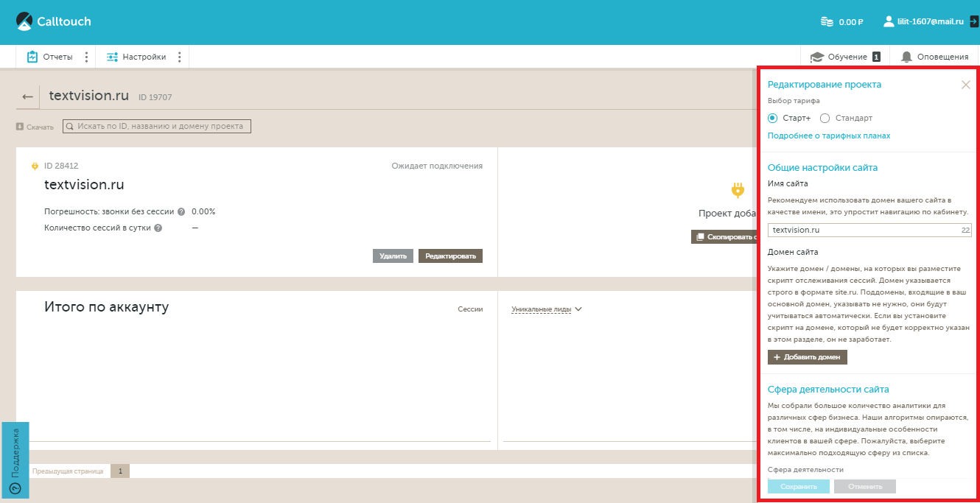The height and width of the screenshot is (503, 980).
Task: Click the Calltouch logo icon
Action: click(x=24, y=21)
